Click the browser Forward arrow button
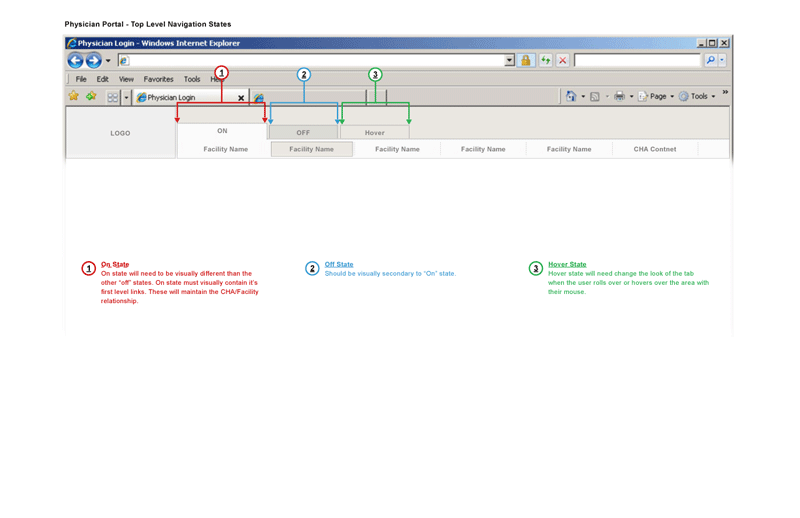Viewport: 800px width, 518px height. (x=93, y=61)
